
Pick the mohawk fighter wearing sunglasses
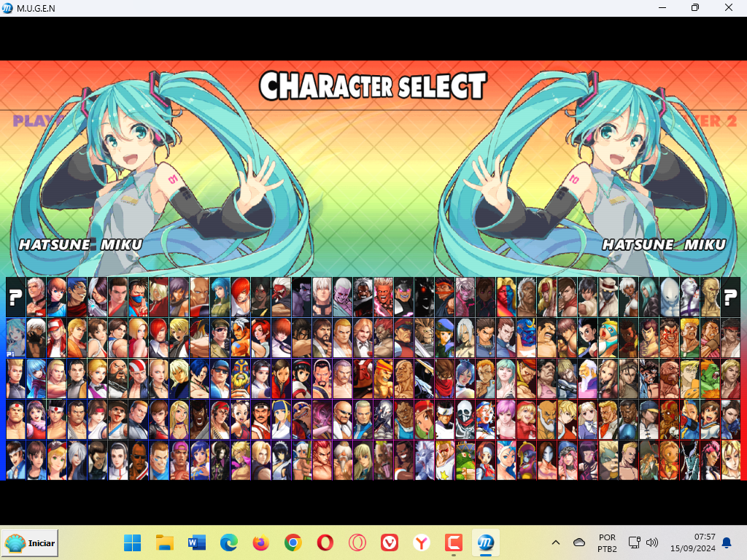tap(138, 461)
